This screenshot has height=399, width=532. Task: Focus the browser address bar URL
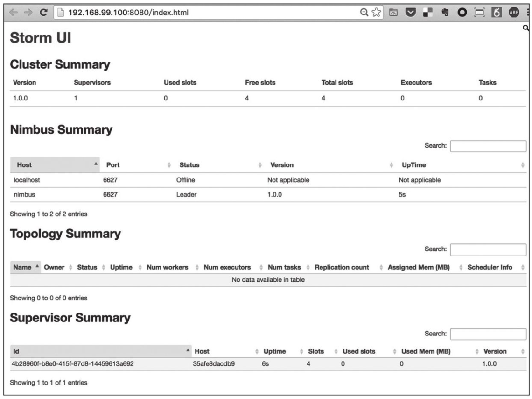(x=128, y=13)
